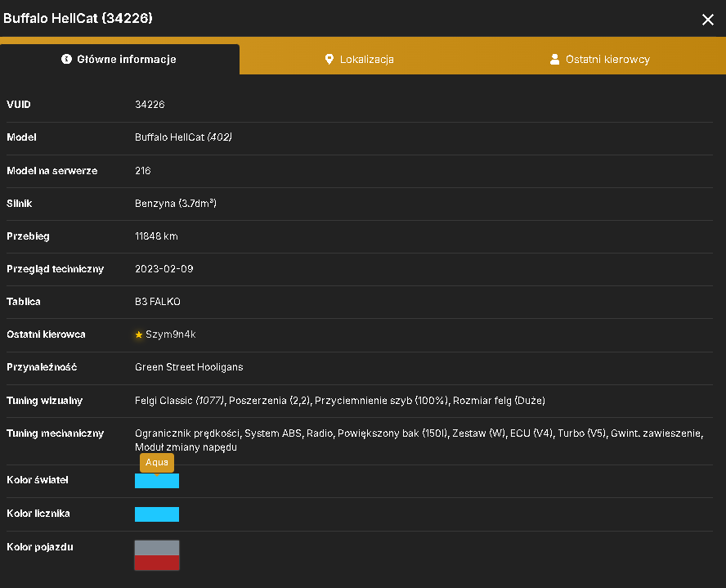Screen dimensions: 726x588
Task: Click the Kolor świateł aqua swatch
Action: pyautogui.click(x=157, y=481)
